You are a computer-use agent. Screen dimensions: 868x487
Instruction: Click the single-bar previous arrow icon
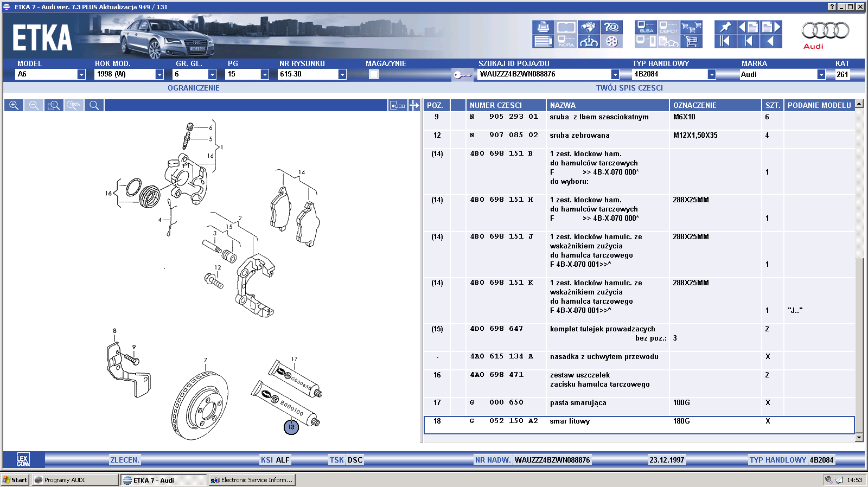tap(748, 41)
